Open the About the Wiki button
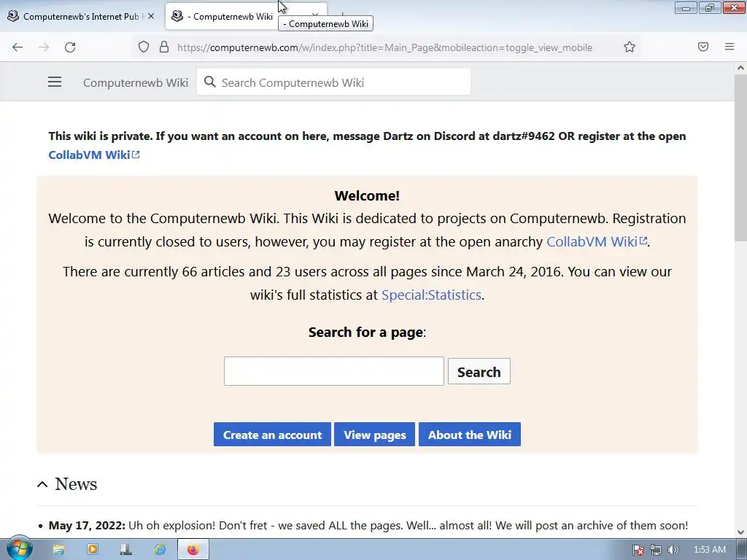The height and width of the screenshot is (560, 747). pos(470,435)
